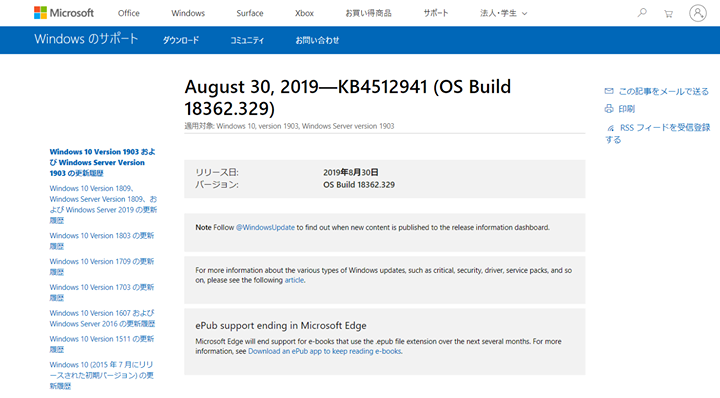Open Windows 10 Version 1511 update history
Viewport: 720px width, 398px height.
(x=102, y=344)
